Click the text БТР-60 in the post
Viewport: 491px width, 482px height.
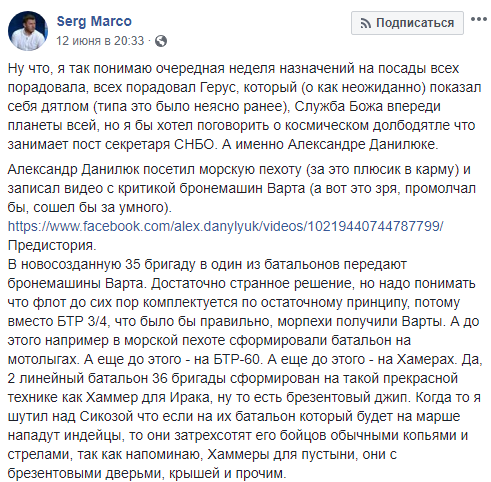(236, 359)
